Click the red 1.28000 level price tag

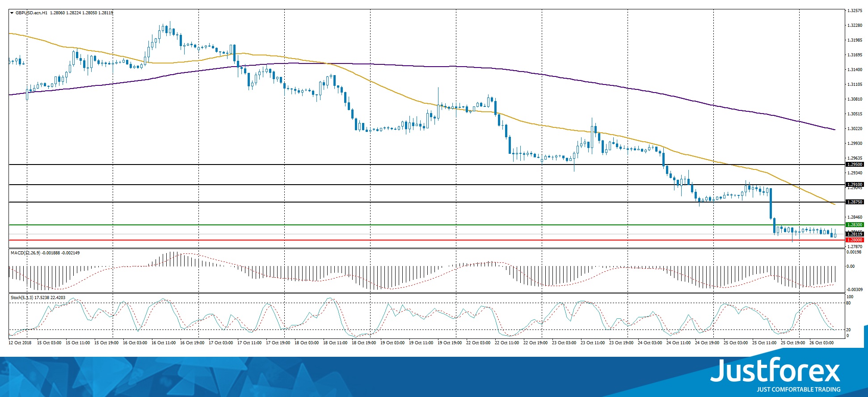pyautogui.click(x=855, y=240)
